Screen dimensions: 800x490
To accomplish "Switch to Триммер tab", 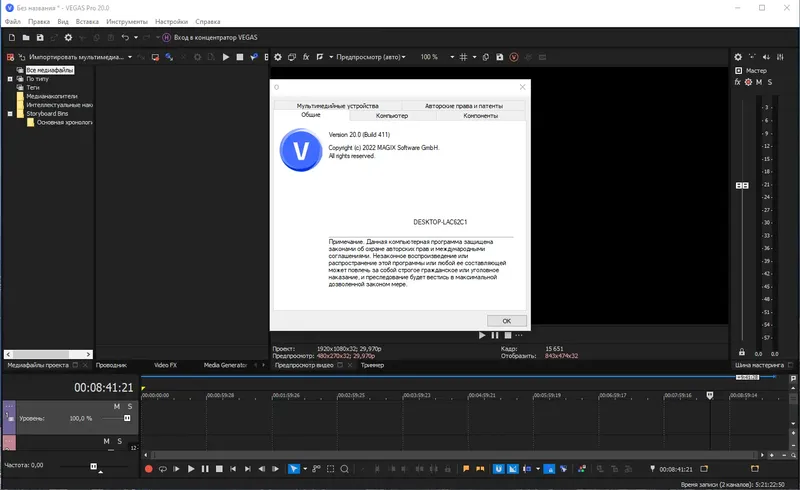I will 372,365.
